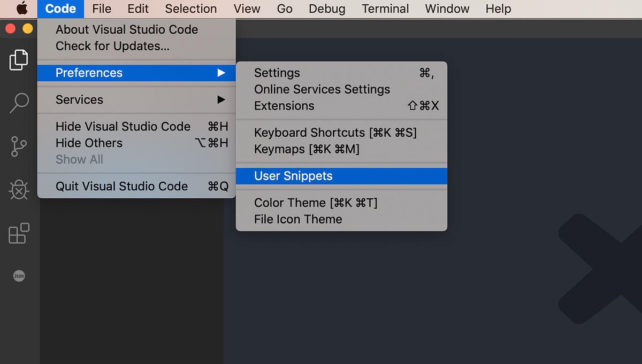The height and width of the screenshot is (364, 642).
Task: Open Settings from the Preferences submenu
Action: pos(277,73)
